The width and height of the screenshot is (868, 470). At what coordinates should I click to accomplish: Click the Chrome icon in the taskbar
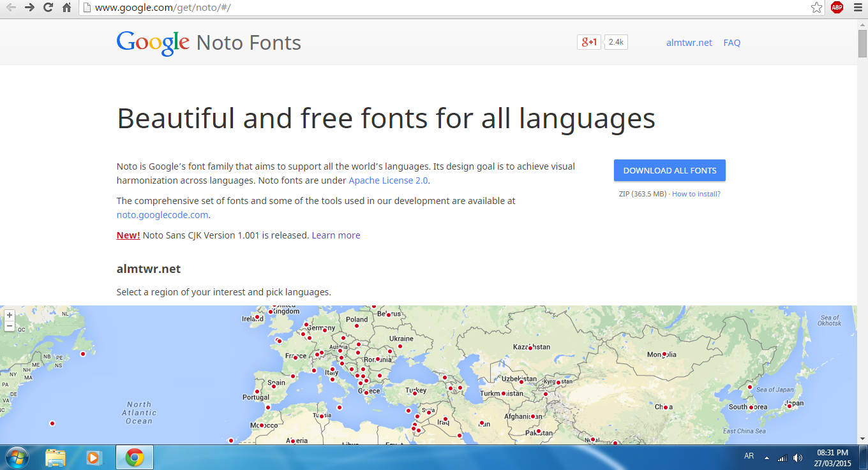(x=134, y=457)
